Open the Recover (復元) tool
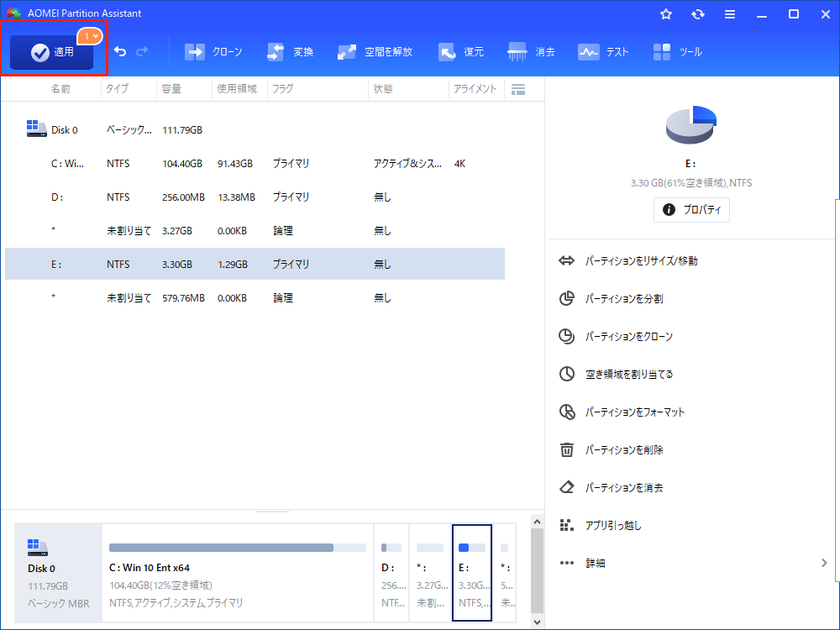This screenshot has width=840, height=630. pyautogui.click(x=460, y=52)
